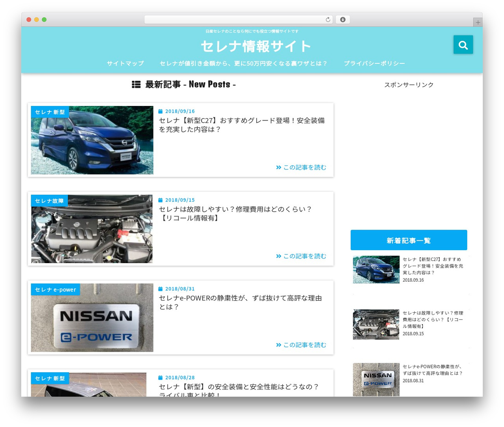Click この記事を読む for the 故障 article
The width and height of the screenshot is (504, 427).
pos(301,256)
